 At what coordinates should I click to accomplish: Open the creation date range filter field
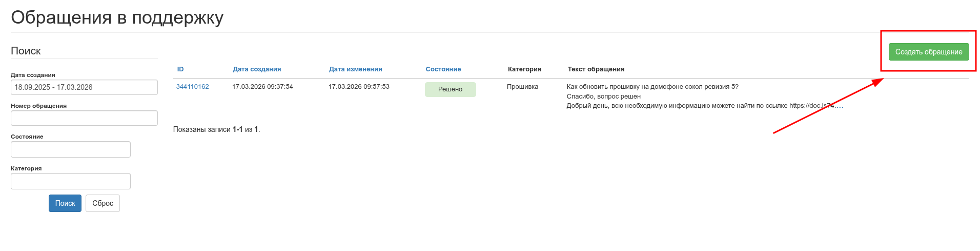[84, 87]
